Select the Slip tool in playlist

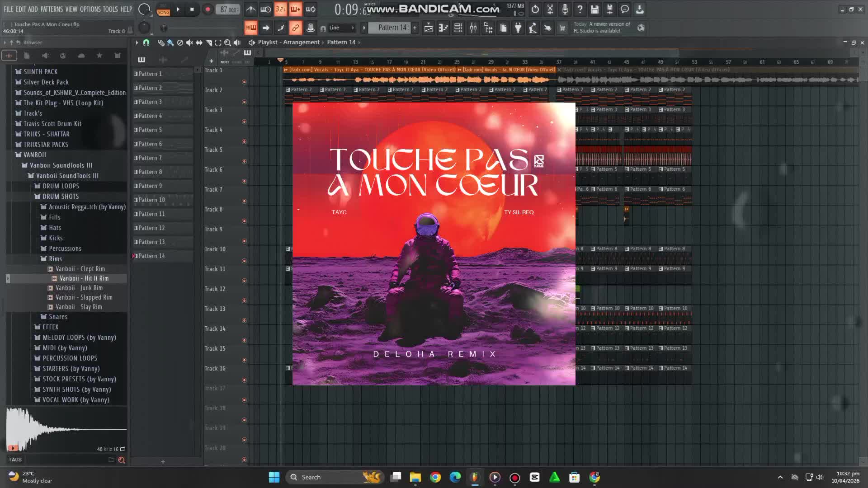click(x=199, y=42)
